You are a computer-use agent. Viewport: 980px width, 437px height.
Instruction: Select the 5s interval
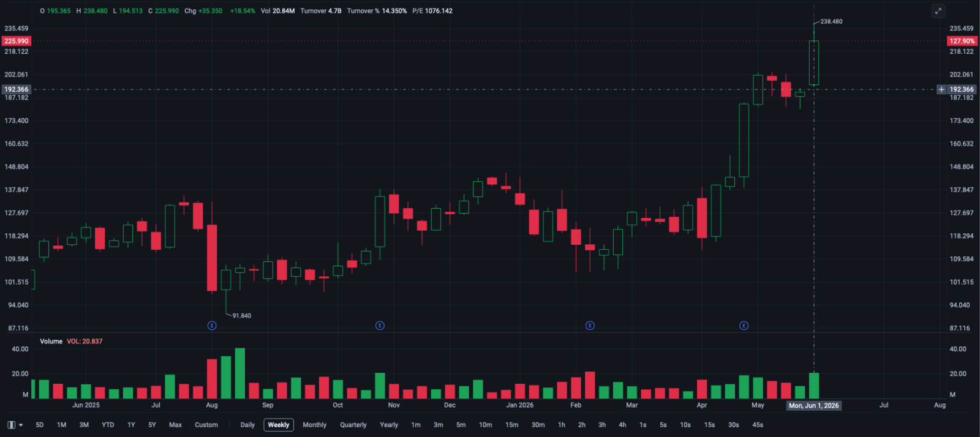(663, 425)
